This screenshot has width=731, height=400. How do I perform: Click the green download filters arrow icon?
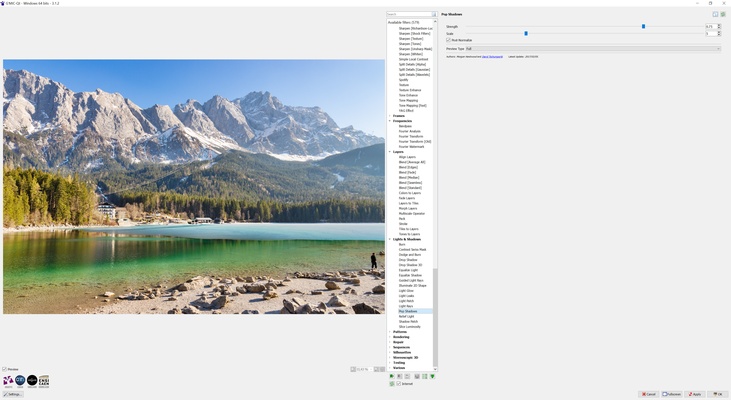pyautogui.click(x=432, y=376)
